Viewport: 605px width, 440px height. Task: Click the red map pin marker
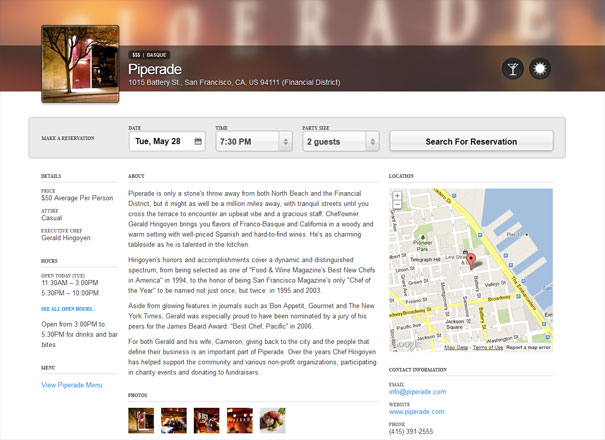(x=471, y=261)
